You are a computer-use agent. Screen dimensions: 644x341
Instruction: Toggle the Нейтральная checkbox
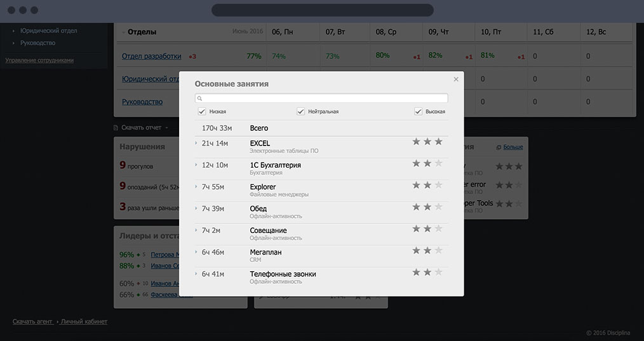pos(301,111)
